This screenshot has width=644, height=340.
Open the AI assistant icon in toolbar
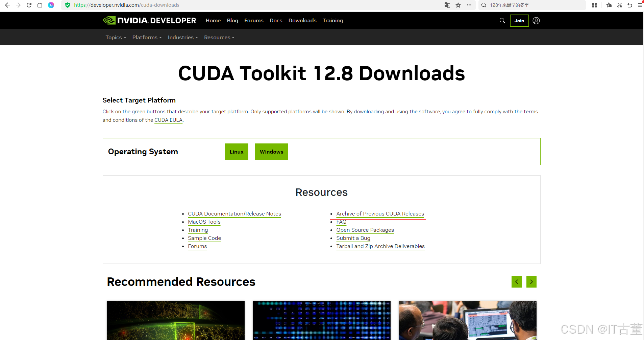pos(51,5)
